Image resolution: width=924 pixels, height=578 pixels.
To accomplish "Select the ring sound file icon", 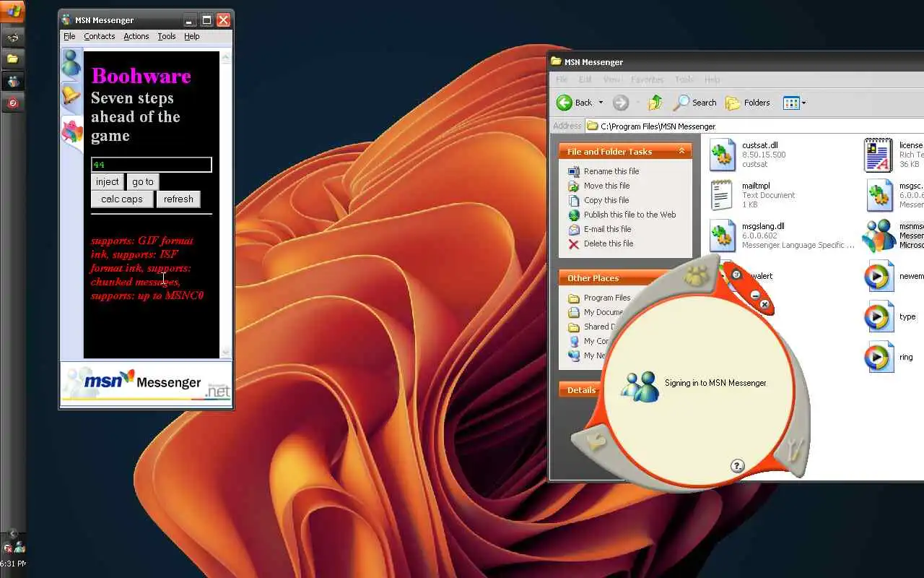I will [879, 357].
